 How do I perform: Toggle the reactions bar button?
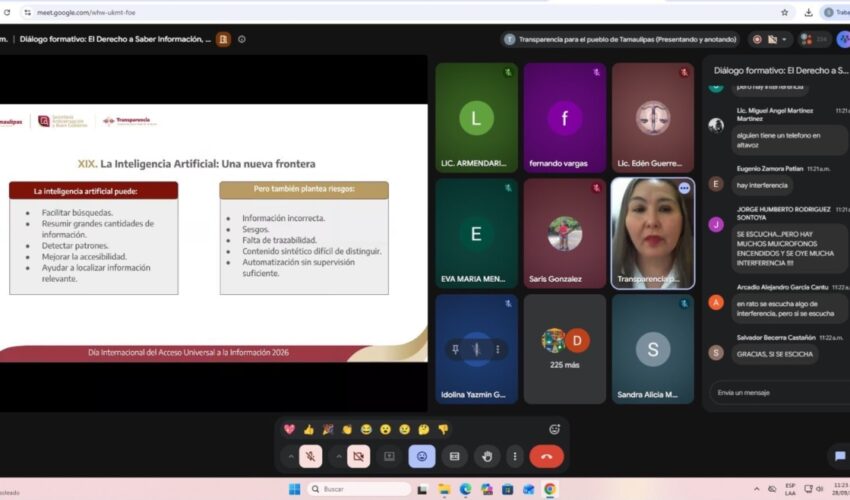tap(422, 457)
